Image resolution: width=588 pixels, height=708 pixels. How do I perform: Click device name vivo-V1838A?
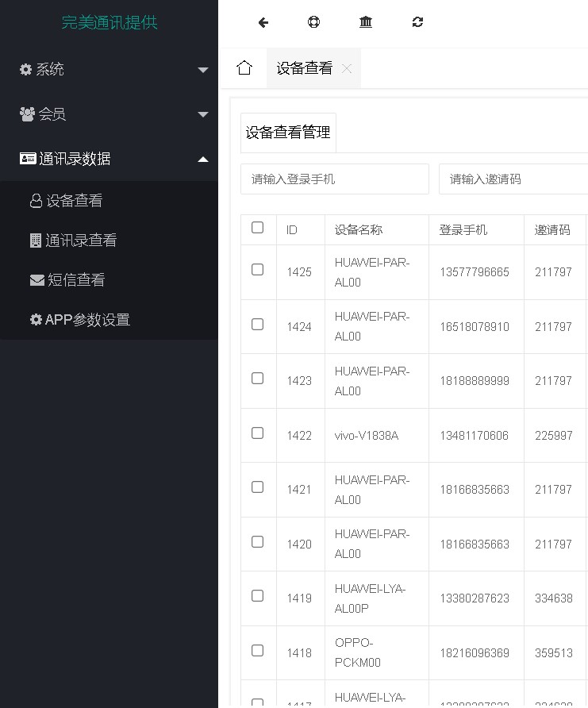pyautogui.click(x=367, y=435)
